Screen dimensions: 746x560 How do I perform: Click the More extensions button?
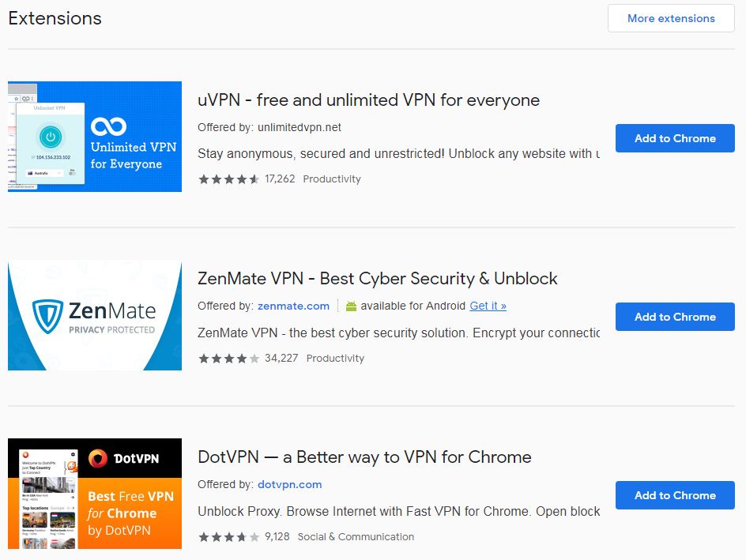tap(671, 18)
